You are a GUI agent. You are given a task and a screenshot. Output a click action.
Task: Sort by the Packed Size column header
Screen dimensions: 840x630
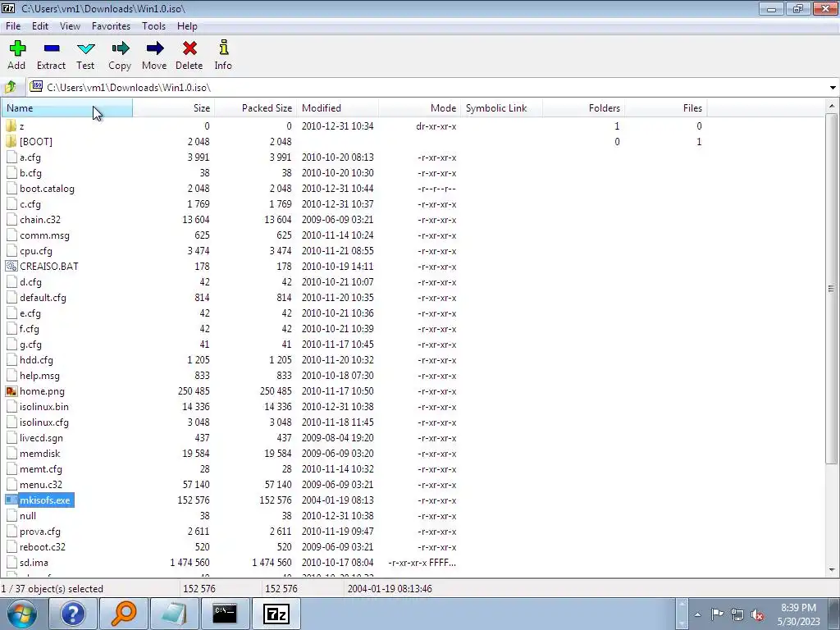pyautogui.click(x=256, y=107)
